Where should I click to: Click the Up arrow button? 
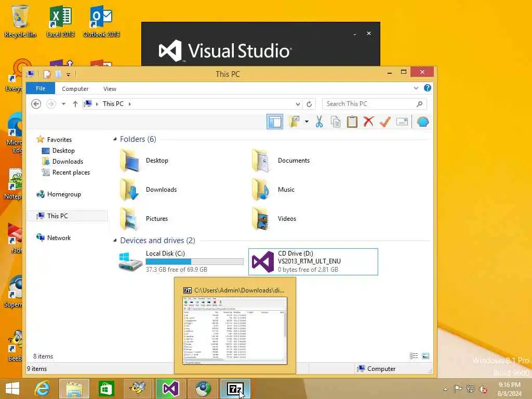coord(75,104)
